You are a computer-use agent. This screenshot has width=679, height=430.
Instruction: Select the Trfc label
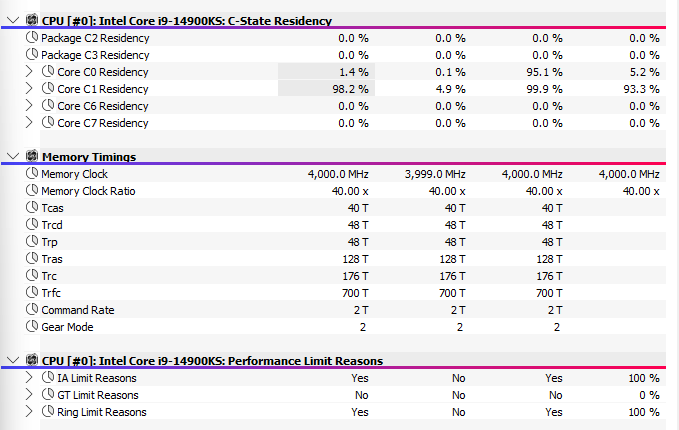[51, 293]
